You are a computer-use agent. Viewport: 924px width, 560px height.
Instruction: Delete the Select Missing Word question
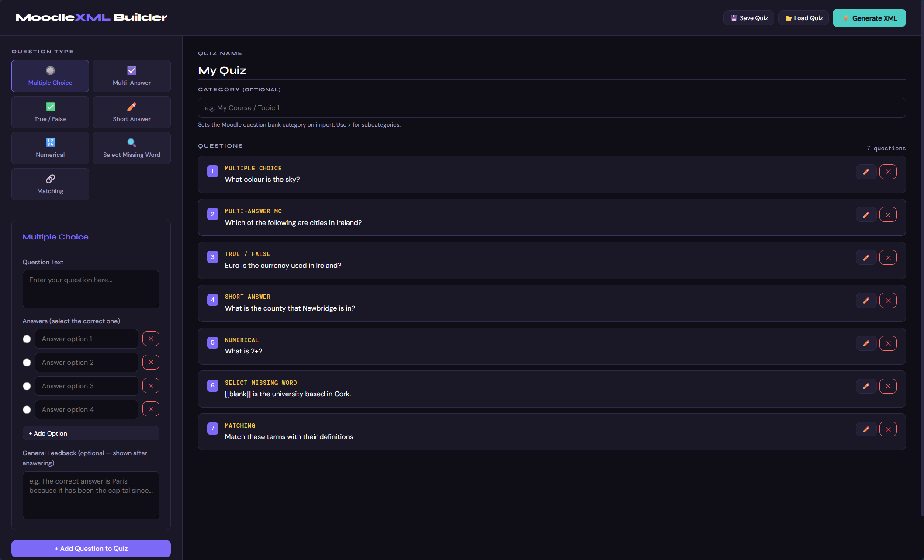(x=888, y=386)
